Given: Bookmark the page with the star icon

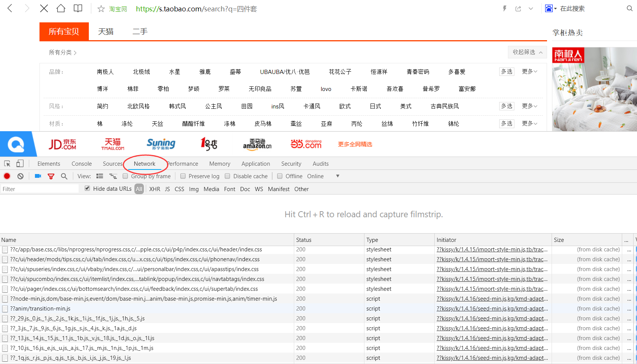Looking at the screenshot, I should tap(101, 9).
